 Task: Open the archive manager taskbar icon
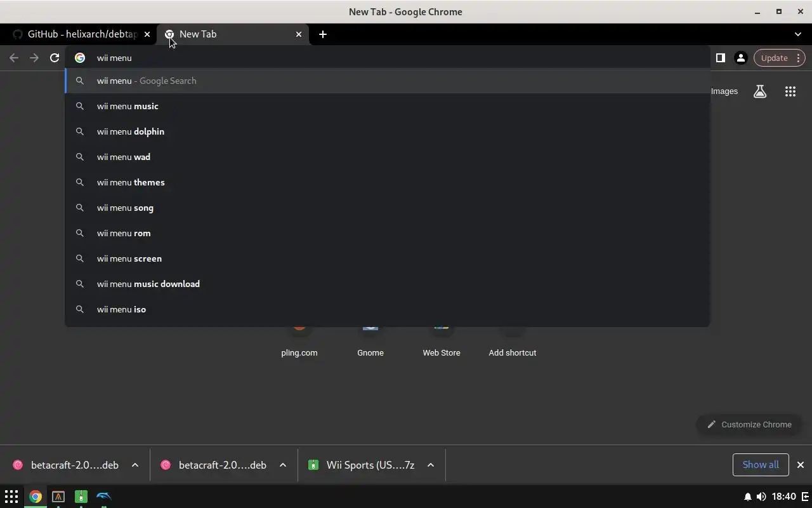pyautogui.click(x=81, y=497)
